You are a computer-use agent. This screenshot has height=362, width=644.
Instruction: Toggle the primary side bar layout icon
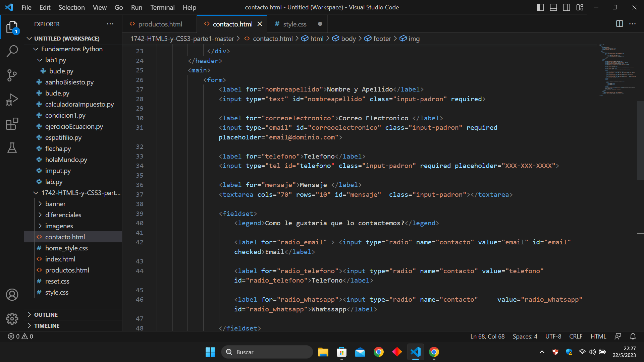coord(540,7)
